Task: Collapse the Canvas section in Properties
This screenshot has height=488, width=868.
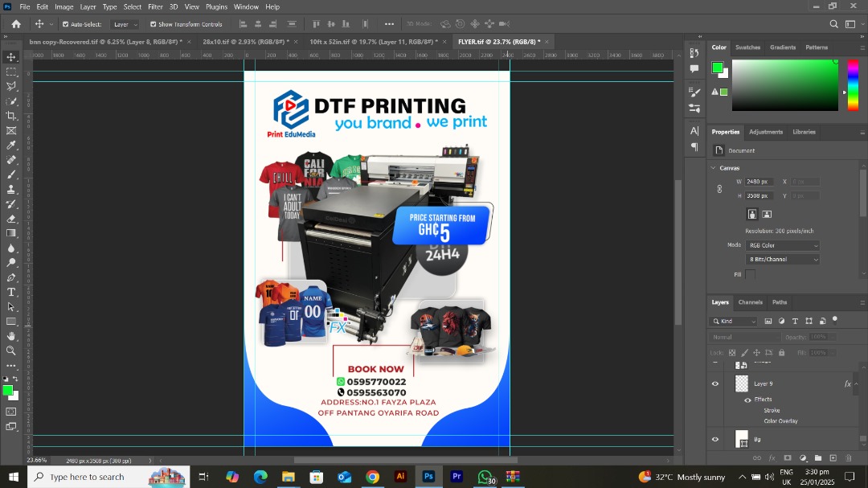Action: [x=713, y=168]
